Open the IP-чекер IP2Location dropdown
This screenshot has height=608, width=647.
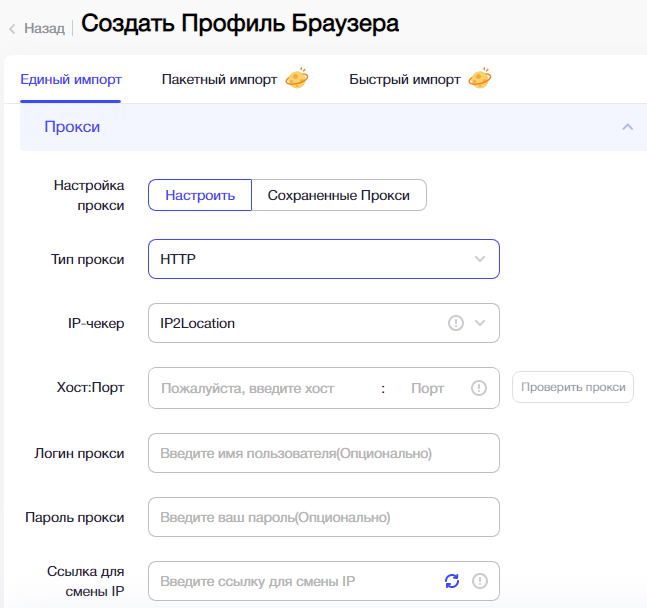[x=324, y=323]
